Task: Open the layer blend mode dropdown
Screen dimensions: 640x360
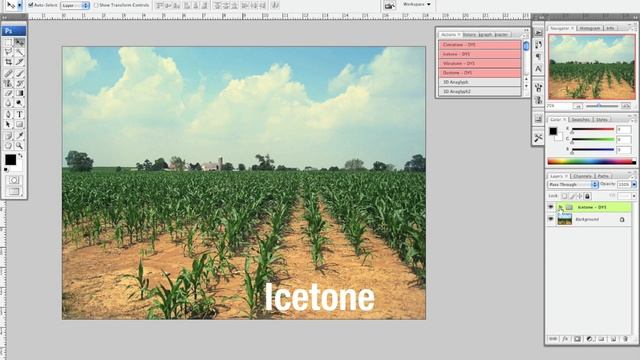Action: point(573,184)
